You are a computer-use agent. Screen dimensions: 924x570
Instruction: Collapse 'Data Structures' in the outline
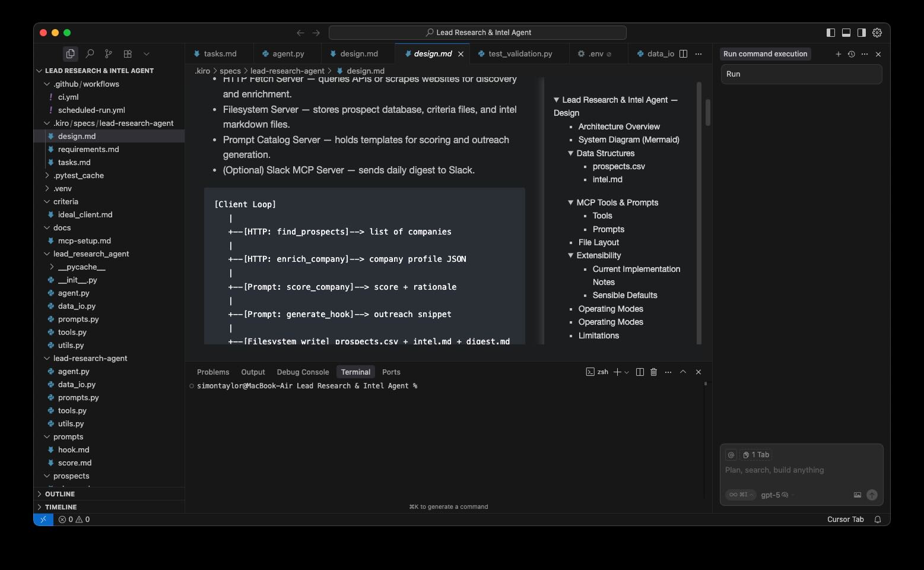pos(570,153)
